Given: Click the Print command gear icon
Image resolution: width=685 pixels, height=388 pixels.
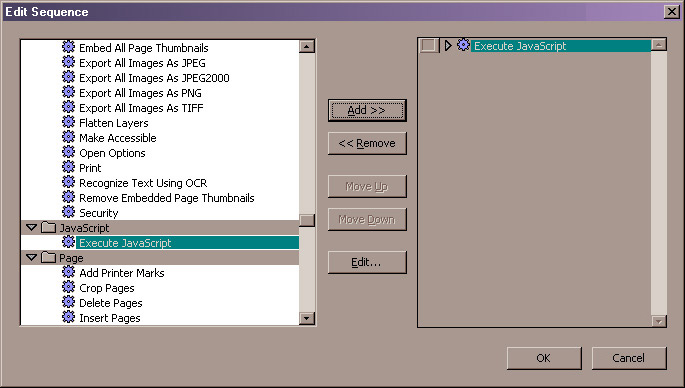Looking at the screenshot, I should click(69, 167).
